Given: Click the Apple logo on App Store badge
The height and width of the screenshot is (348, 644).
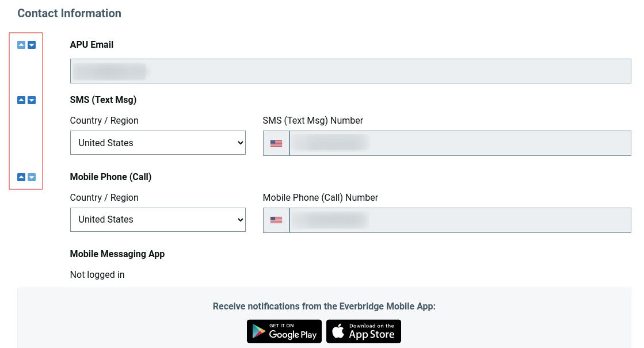Looking at the screenshot, I should click(338, 330).
